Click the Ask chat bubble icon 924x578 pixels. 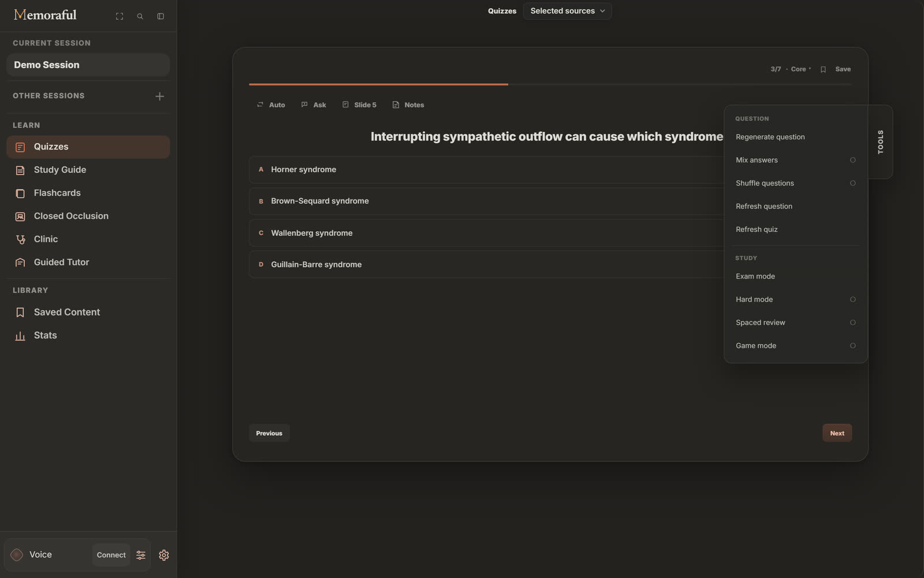click(304, 105)
